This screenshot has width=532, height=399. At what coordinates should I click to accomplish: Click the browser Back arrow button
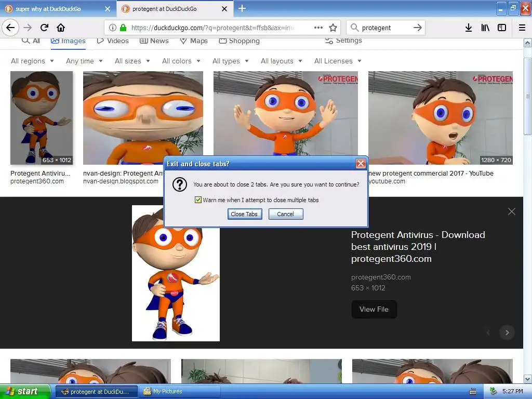coord(10,28)
